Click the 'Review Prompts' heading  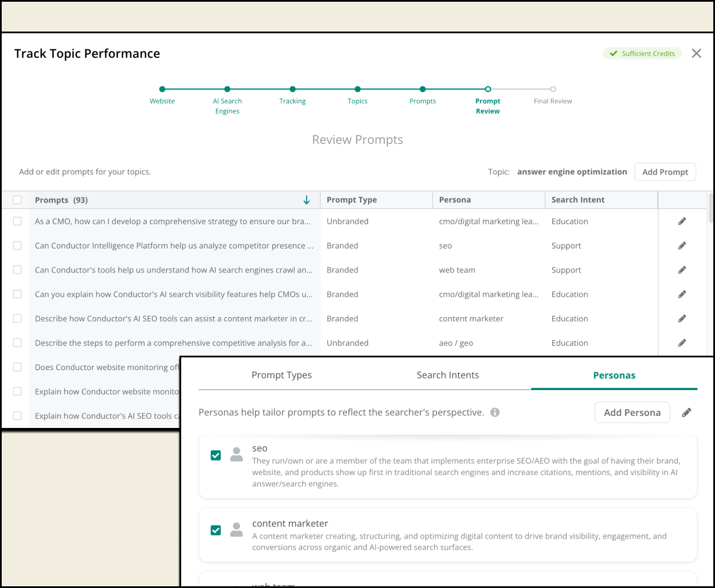pos(357,139)
